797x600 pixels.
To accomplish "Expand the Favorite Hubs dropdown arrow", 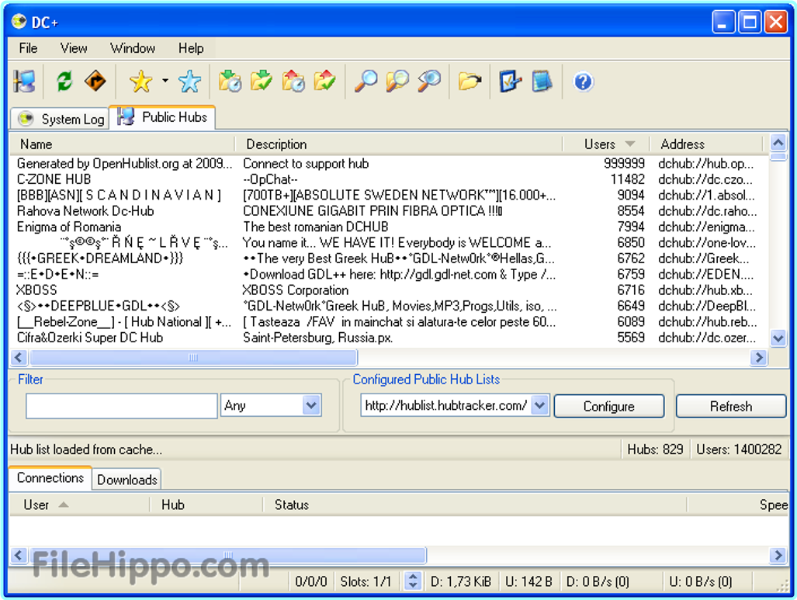I will pyautogui.click(x=165, y=80).
